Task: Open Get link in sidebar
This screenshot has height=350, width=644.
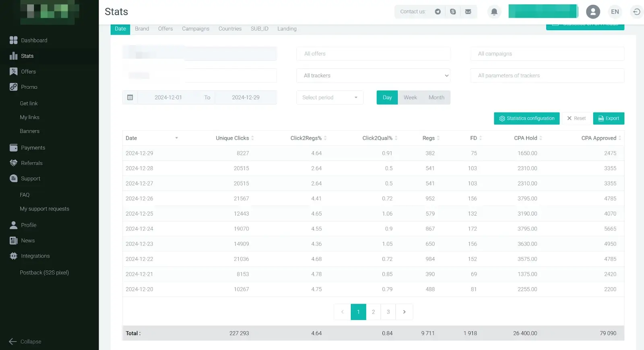Action: [x=29, y=103]
